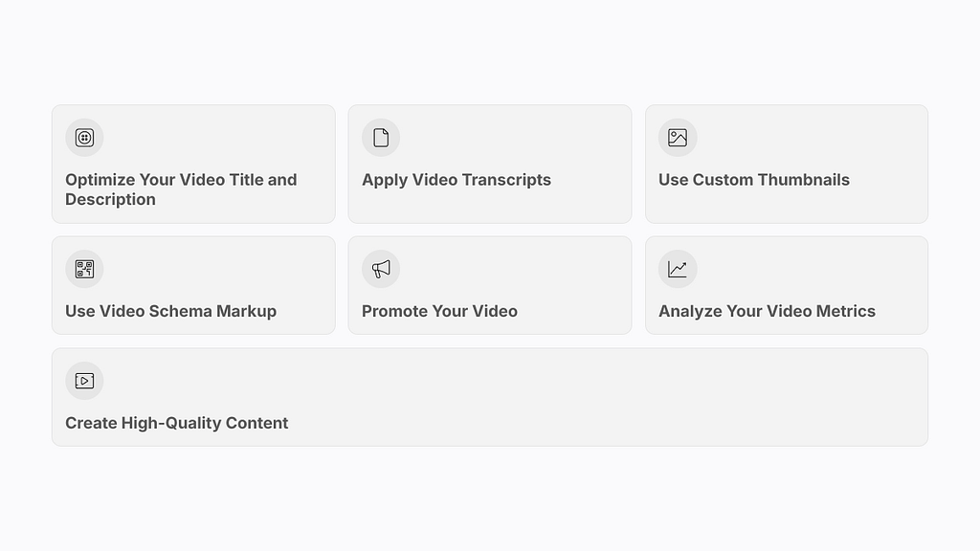Viewport: 980px width, 551px height.
Task: Click the image icon above Use Custom Thumbnails
Action: point(678,138)
